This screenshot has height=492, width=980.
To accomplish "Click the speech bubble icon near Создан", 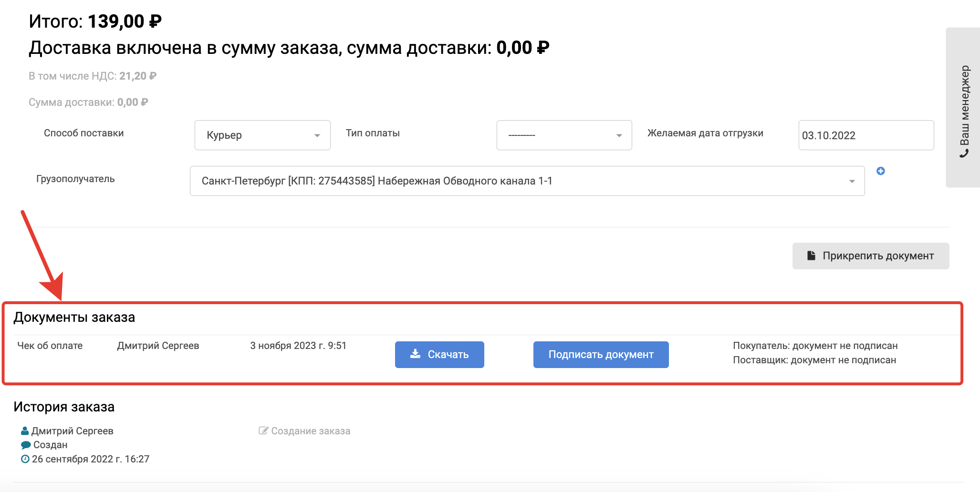I will (26, 445).
